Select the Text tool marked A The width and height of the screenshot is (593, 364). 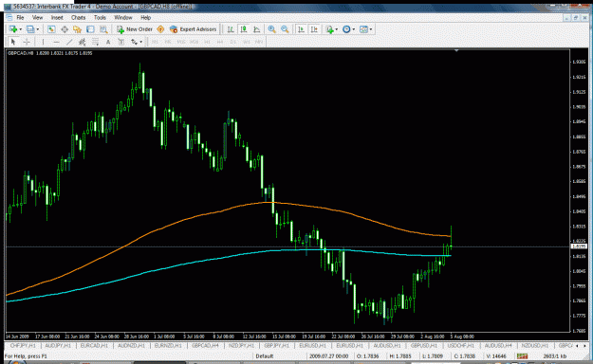pos(108,42)
